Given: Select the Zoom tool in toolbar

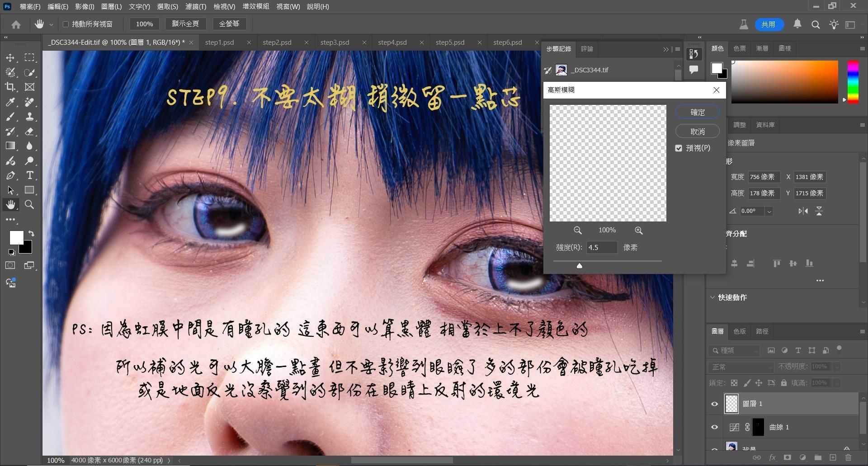Looking at the screenshot, I should click(29, 205).
